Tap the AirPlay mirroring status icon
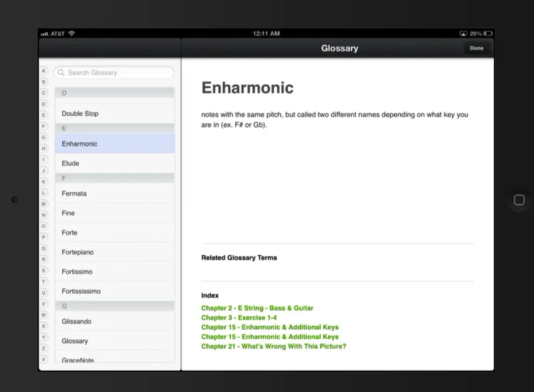Image resolution: width=534 pixels, height=392 pixels. pos(463,33)
